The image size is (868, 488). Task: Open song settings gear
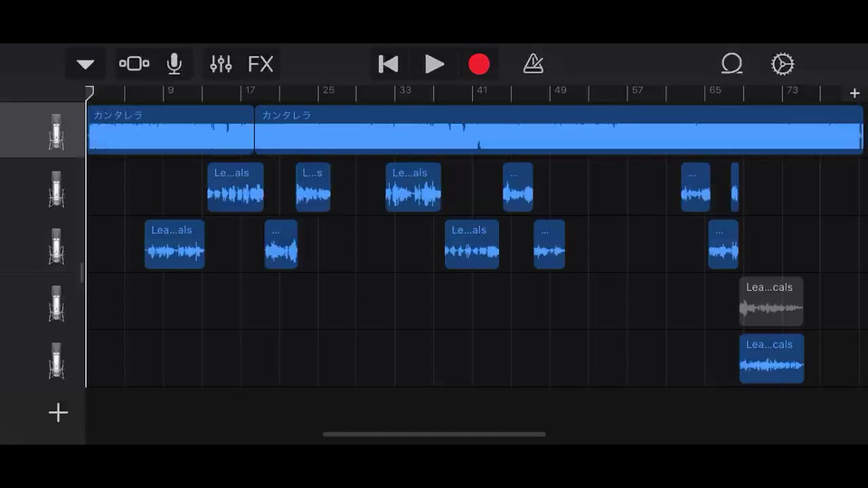point(782,64)
